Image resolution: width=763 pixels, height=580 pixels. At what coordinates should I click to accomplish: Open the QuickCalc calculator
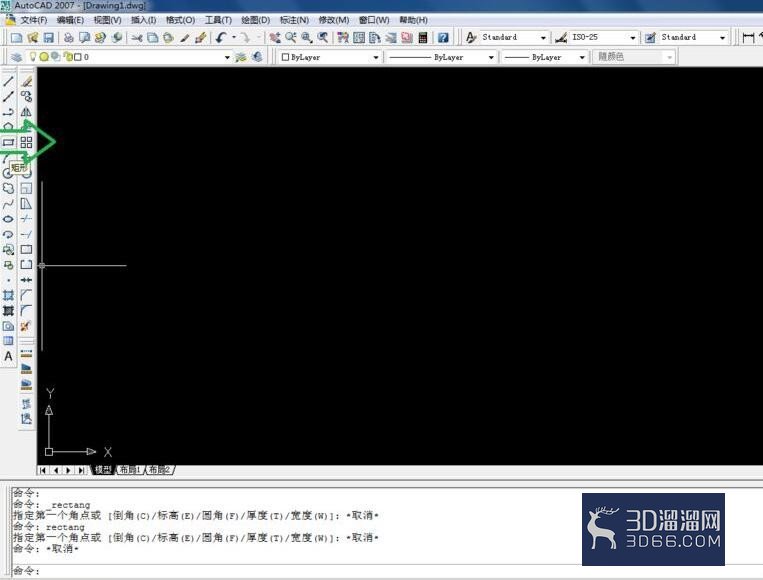point(423,37)
